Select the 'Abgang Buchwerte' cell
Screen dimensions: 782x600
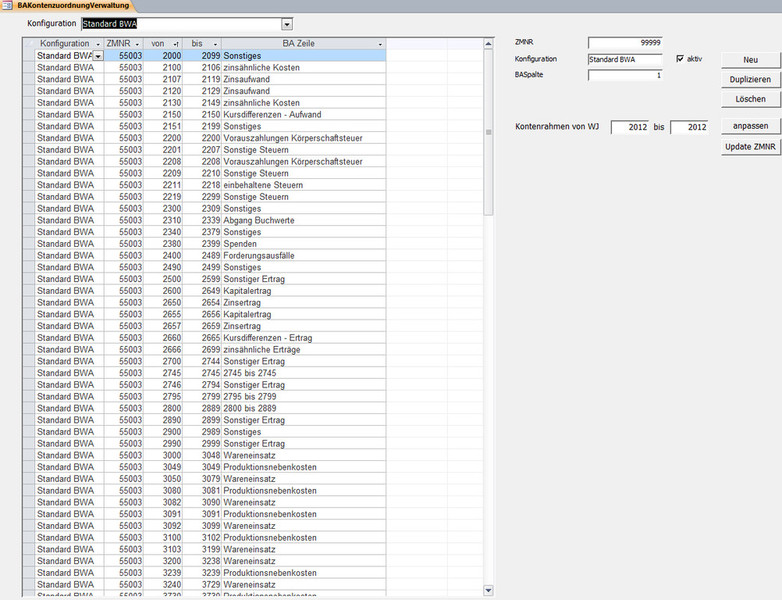coord(304,220)
